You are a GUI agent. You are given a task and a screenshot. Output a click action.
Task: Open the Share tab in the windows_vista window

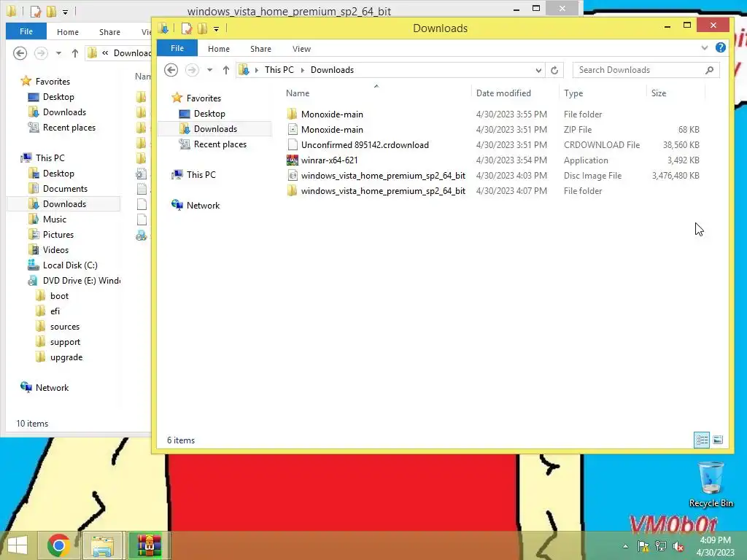click(109, 32)
